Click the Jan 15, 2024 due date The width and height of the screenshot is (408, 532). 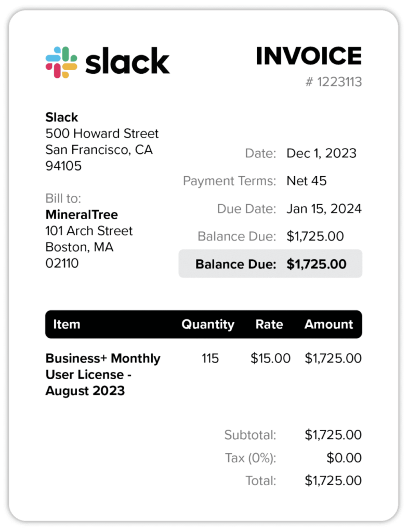pos(324,209)
